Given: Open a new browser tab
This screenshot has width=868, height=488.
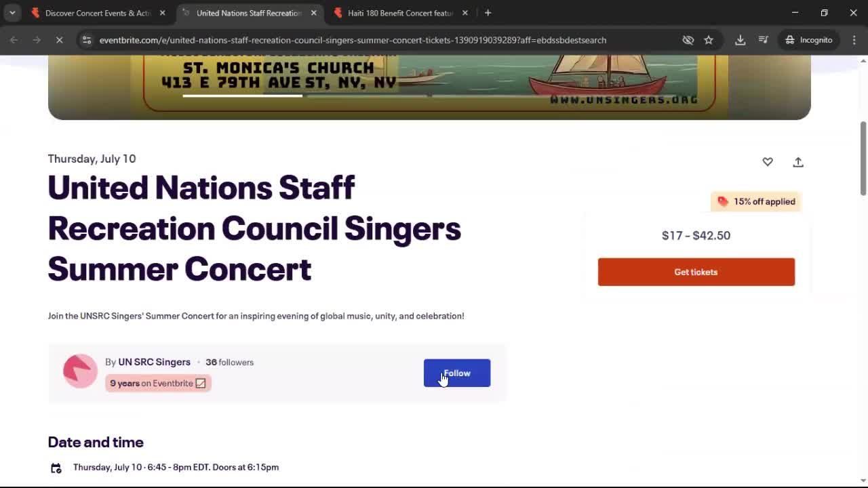Looking at the screenshot, I should click(488, 13).
